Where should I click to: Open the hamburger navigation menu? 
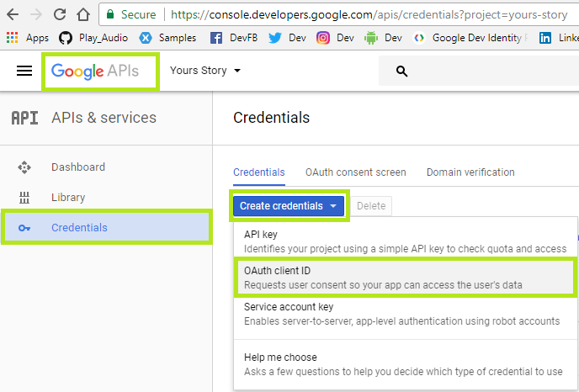pyautogui.click(x=24, y=71)
